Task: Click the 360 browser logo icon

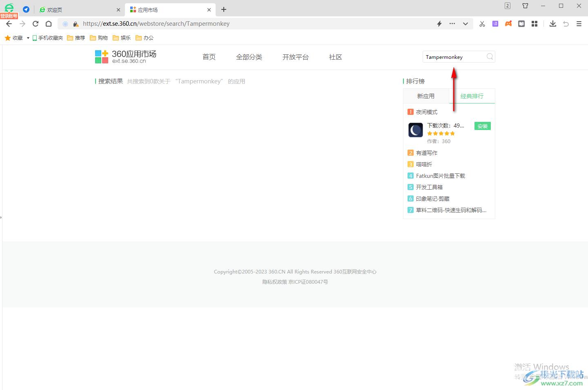Action: click(9, 8)
